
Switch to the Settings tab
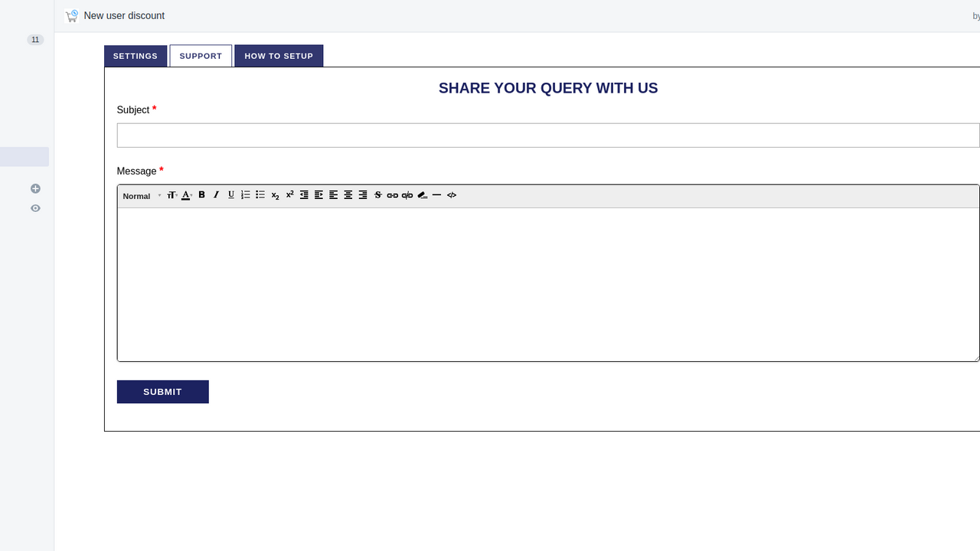pos(136,56)
